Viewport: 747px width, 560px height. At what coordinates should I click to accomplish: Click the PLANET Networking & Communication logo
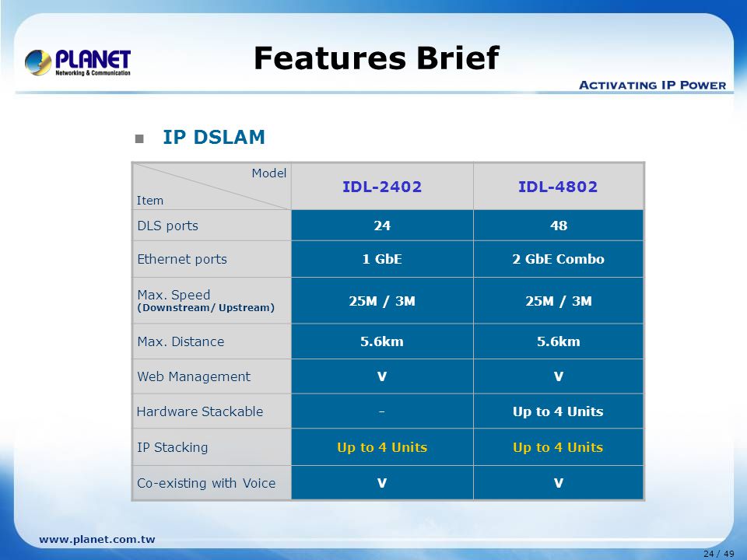pos(78,62)
